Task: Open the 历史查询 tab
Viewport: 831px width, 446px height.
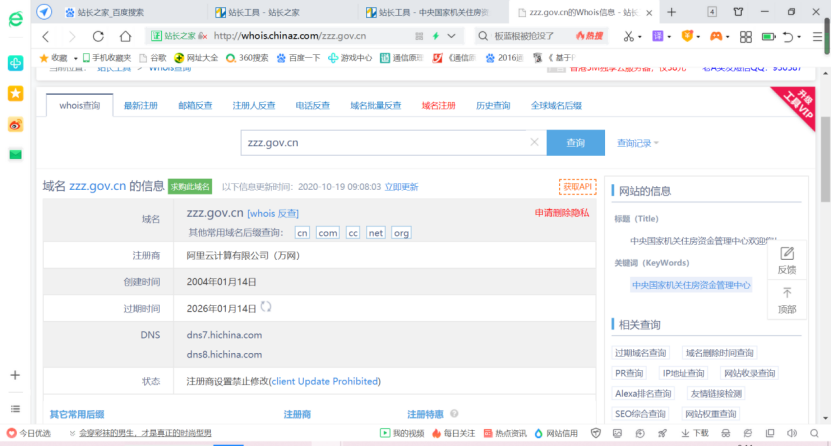Action: (x=493, y=105)
